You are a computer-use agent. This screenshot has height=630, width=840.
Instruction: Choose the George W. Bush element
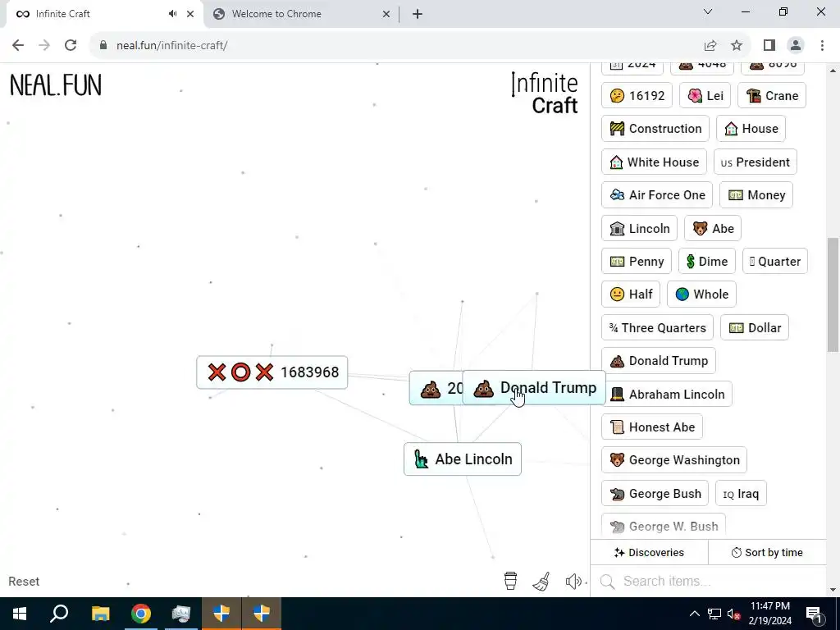point(663,527)
